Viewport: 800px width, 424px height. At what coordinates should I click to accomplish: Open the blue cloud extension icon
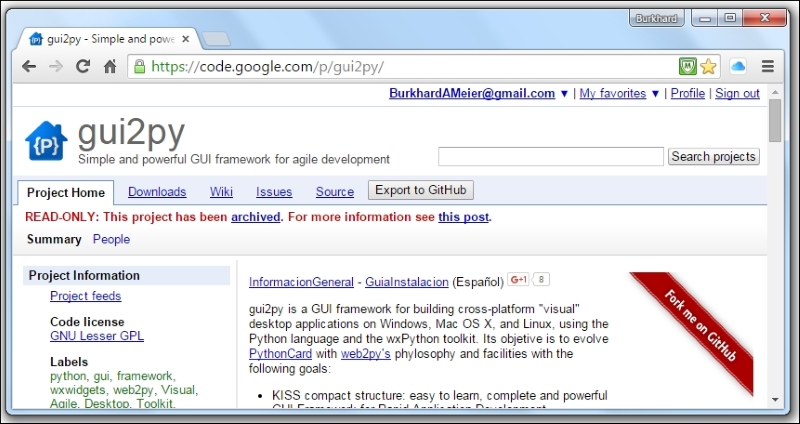[x=738, y=66]
